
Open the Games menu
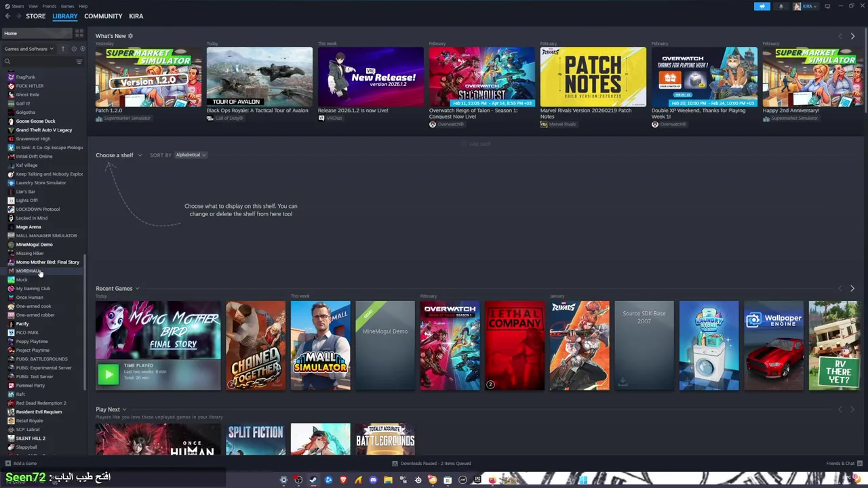(67, 6)
